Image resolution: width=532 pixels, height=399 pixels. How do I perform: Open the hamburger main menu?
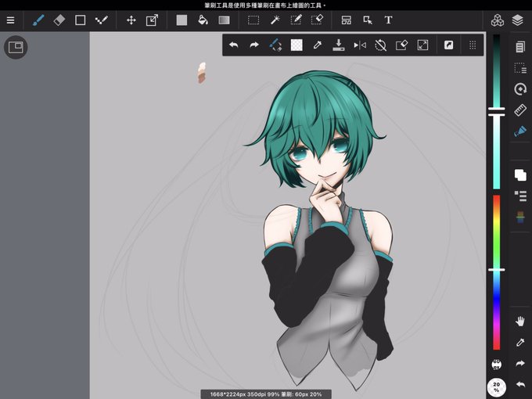[10, 20]
